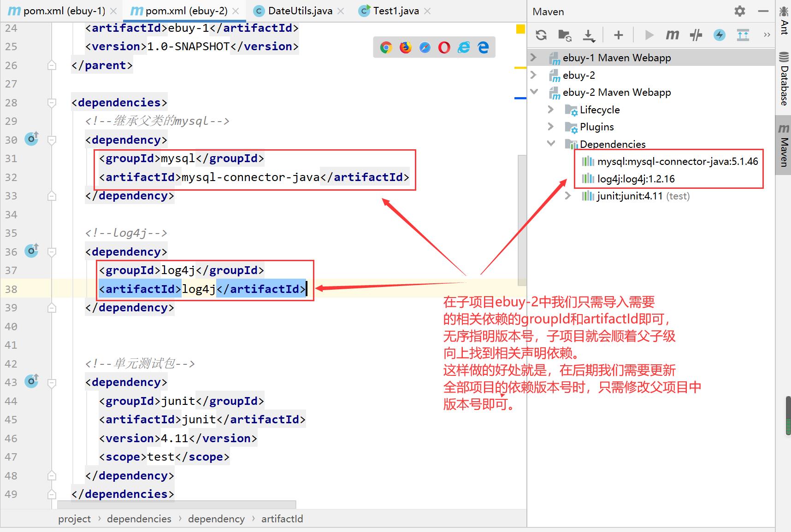Collapse Dependencies node

550,143
